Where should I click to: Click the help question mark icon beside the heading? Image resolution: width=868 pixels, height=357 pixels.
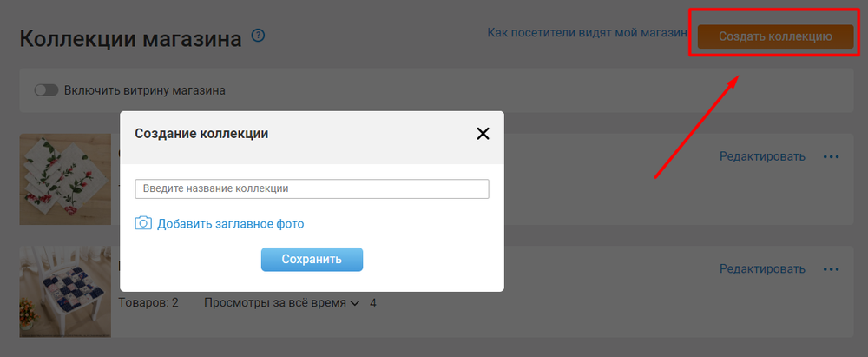258,36
